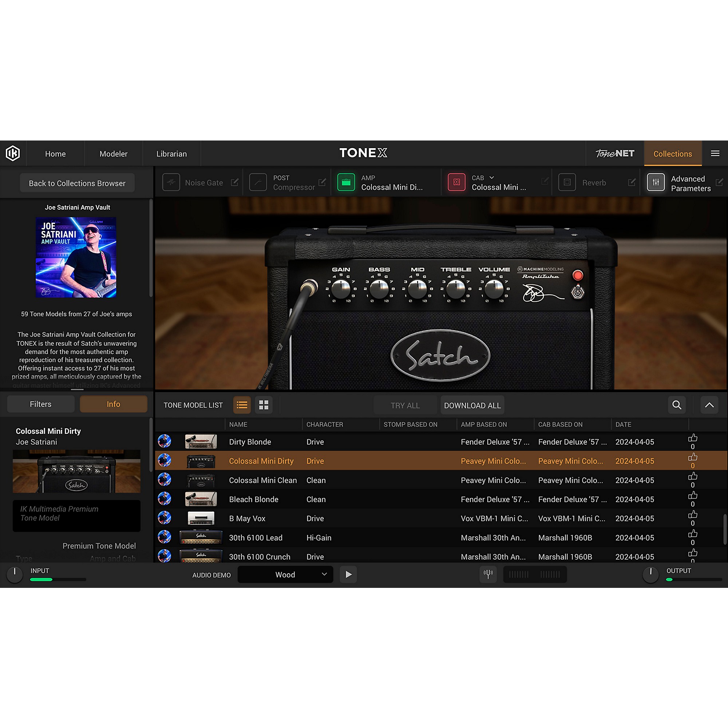Select the Dirty Blonde tone row
Screen dimensions: 728x728
tap(441, 442)
